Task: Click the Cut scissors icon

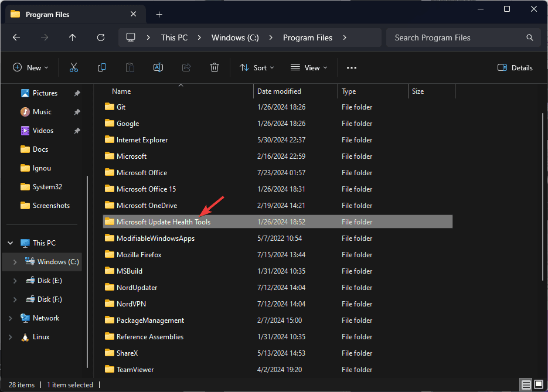Action: (x=74, y=67)
